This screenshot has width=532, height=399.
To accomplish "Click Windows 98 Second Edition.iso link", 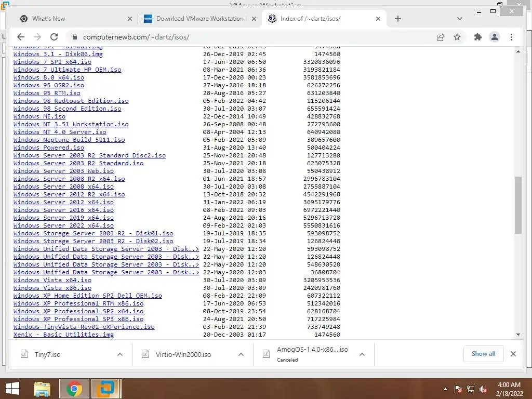I will pos(67,109).
